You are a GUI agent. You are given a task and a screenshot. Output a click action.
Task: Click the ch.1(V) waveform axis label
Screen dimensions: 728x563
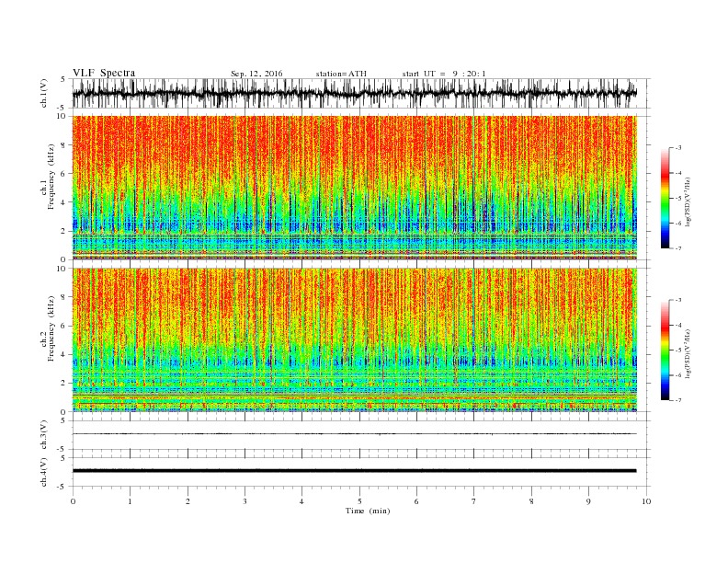[x=44, y=93]
